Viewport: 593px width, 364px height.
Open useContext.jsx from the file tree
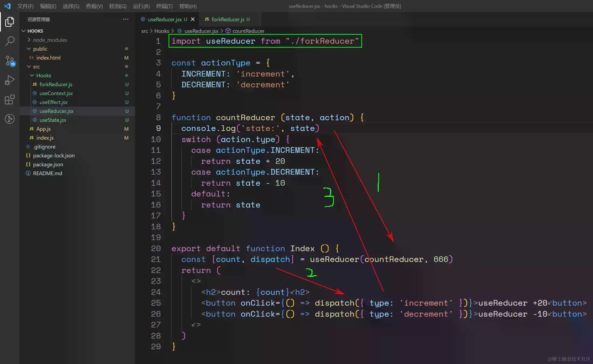tap(56, 93)
